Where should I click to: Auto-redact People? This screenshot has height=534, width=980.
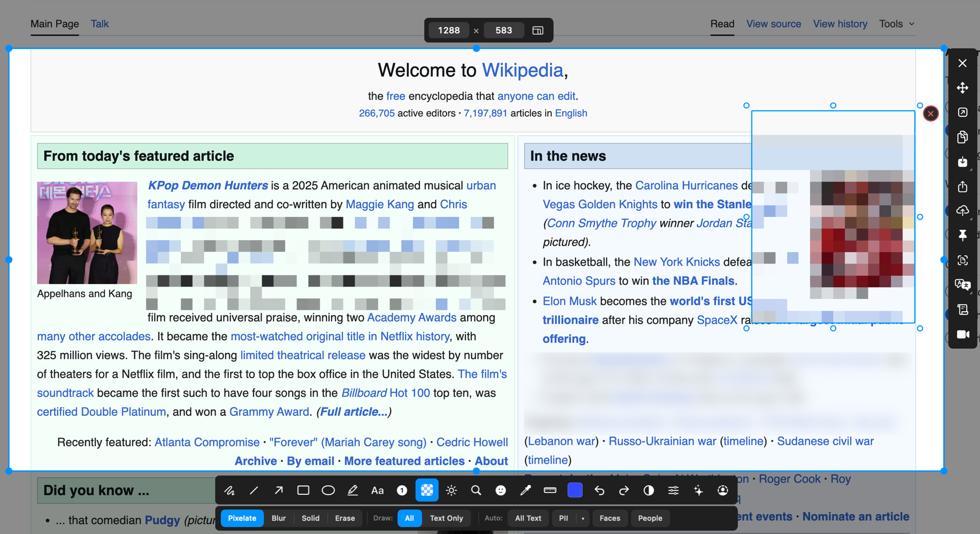(650, 518)
